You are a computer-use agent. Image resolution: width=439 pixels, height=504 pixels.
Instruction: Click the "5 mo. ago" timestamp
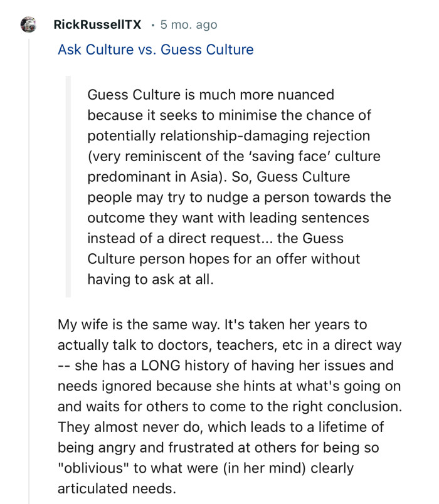coord(189,25)
